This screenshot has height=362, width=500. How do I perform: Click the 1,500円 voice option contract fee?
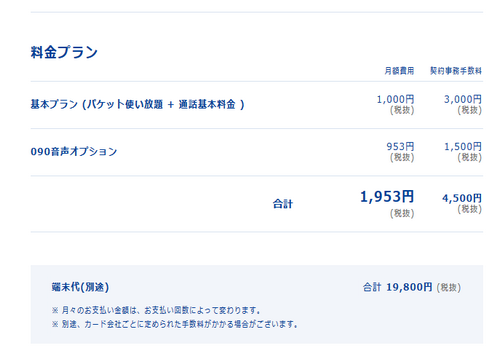point(463,146)
